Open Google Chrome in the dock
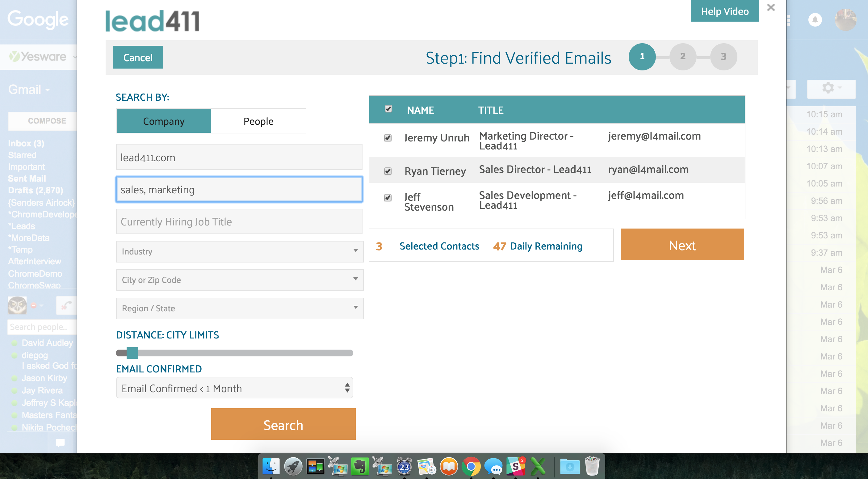This screenshot has width=868, height=479. coord(471,467)
